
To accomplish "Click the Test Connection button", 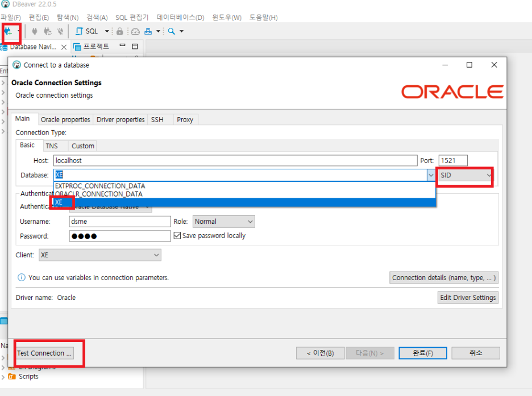I will [44, 353].
